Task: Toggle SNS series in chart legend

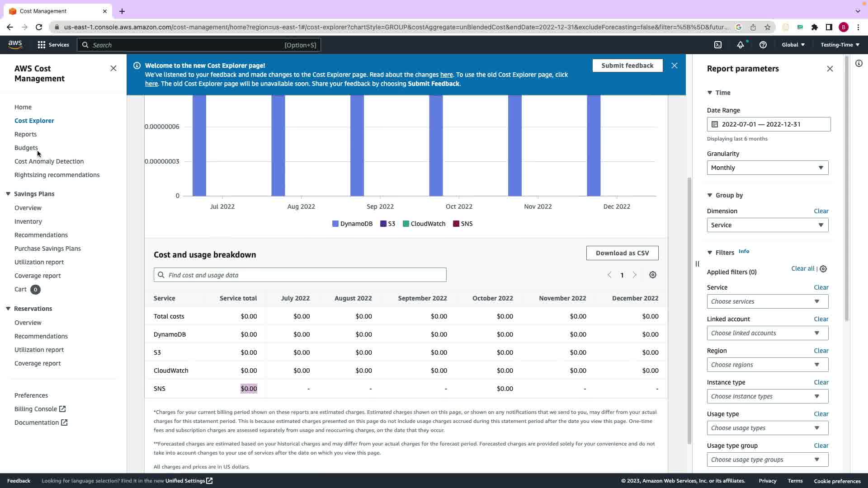Action: [462, 224]
